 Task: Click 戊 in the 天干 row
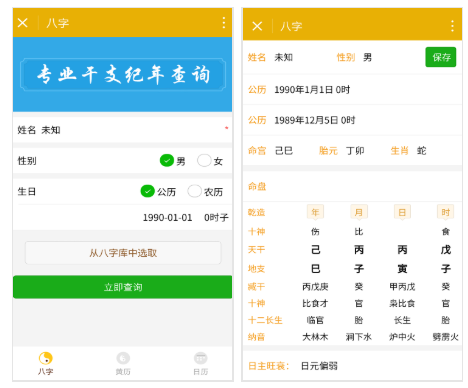[x=446, y=250]
